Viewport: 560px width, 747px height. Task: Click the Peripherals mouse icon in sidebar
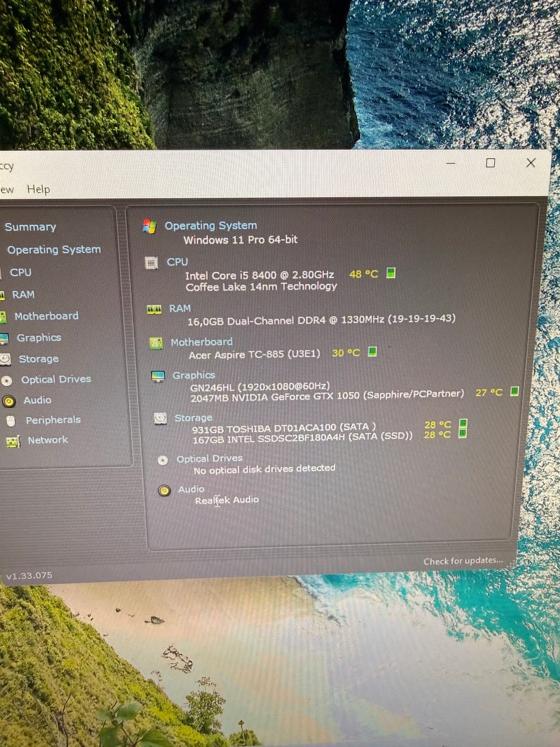click(x=11, y=421)
